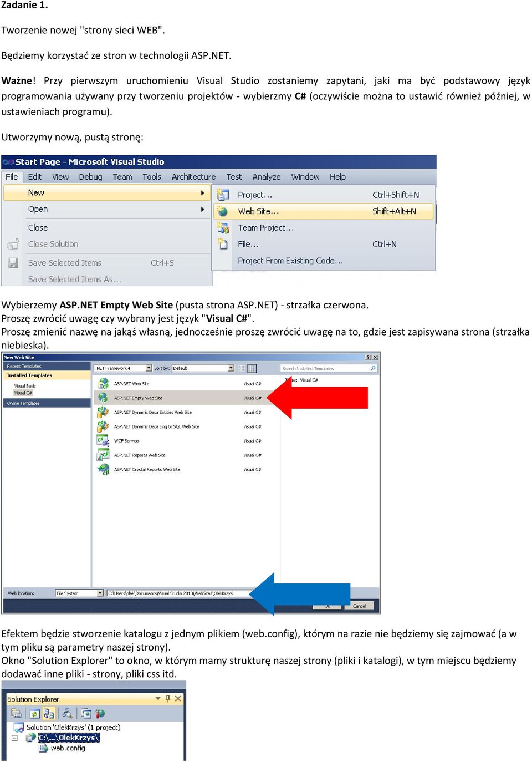Viewport: 532px width, 762px height.
Task: Open the Debug menu
Action: (x=90, y=177)
